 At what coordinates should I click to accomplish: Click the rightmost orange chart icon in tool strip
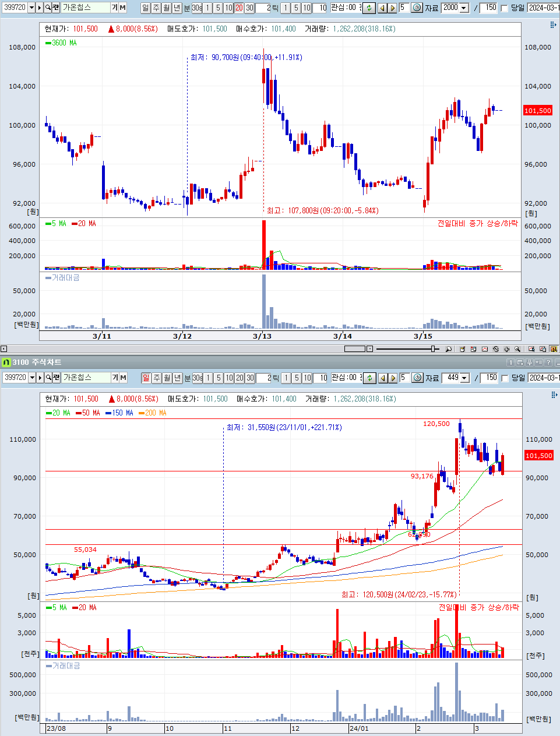pyautogui.click(x=553, y=349)
